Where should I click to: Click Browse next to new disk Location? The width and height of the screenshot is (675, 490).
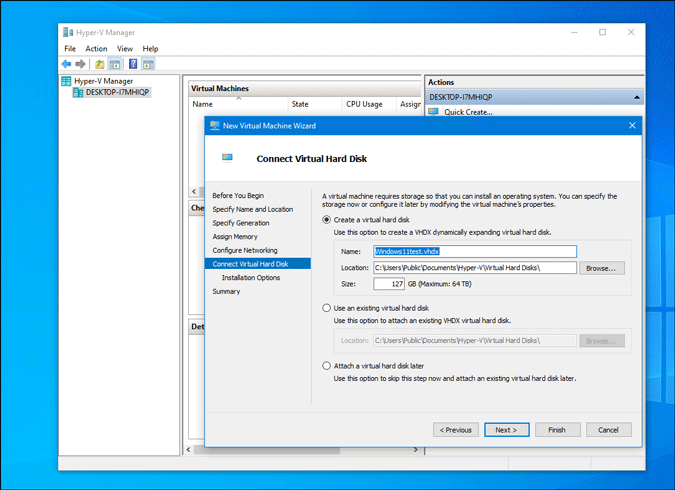[601, 268]
